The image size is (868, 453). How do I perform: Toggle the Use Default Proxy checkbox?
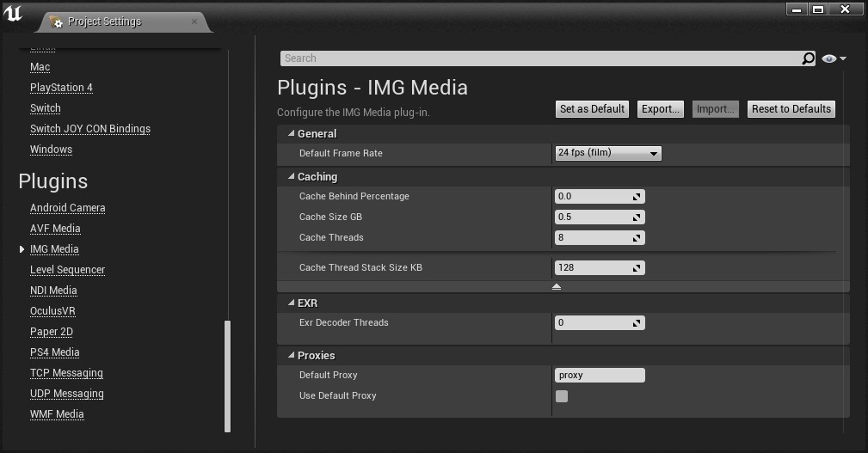coord(562,396)
